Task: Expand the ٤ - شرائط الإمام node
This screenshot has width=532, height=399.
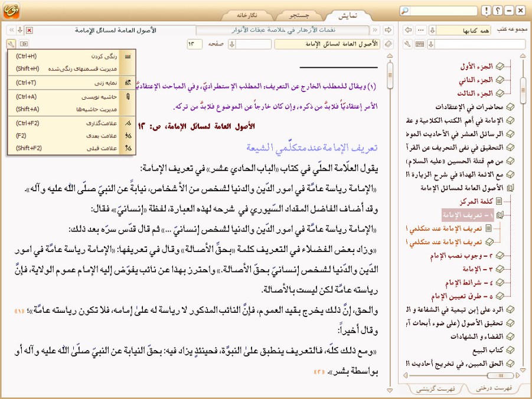Action: 500,282
